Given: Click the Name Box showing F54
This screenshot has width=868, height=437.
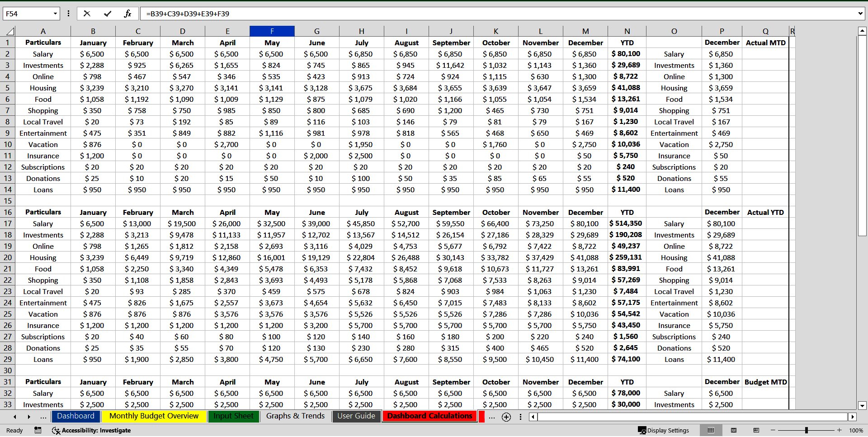Looking at the screenshot, I should pos(27,14).
